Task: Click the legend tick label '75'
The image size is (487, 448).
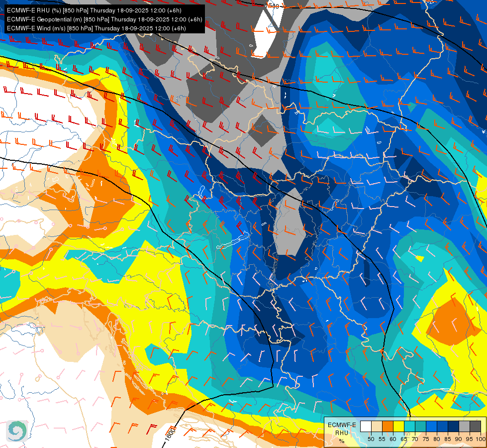Action: (x=426, y=439)
